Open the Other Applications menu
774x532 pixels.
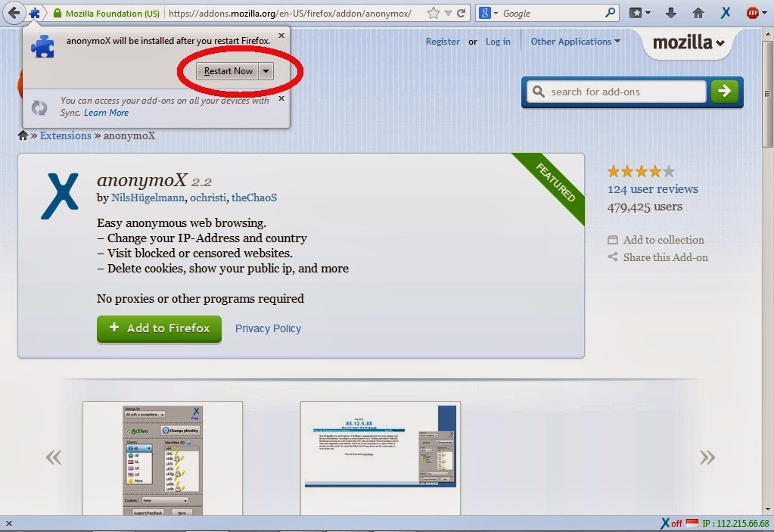pyautogui.click(x=576, y=42)
